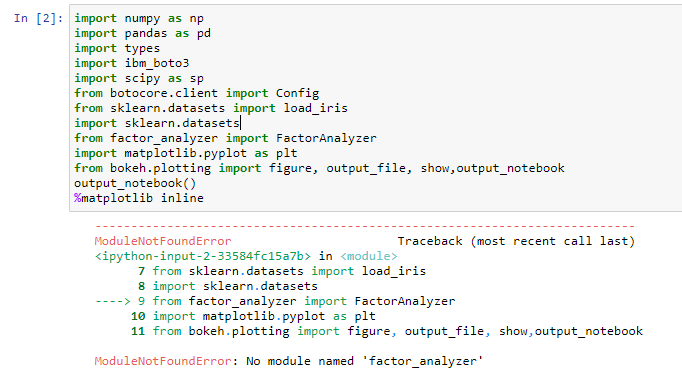Click traceback line 8 'import sklearn.datasets'

tap(228, 286)
